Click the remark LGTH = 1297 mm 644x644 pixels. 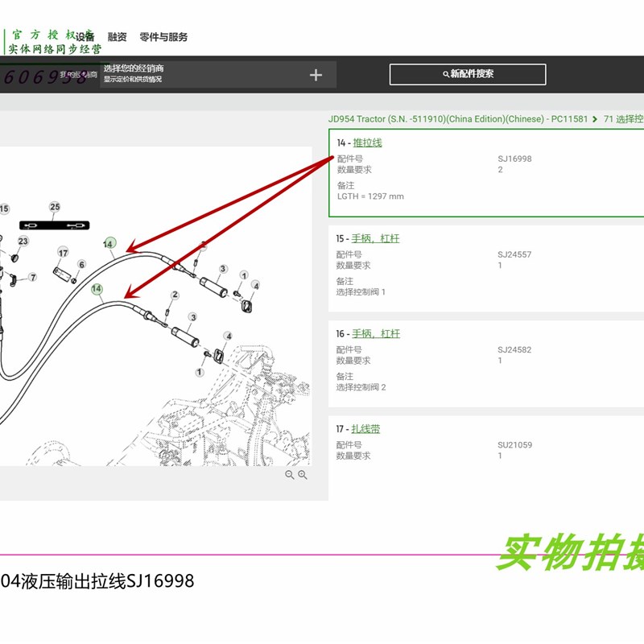[370, 196]
